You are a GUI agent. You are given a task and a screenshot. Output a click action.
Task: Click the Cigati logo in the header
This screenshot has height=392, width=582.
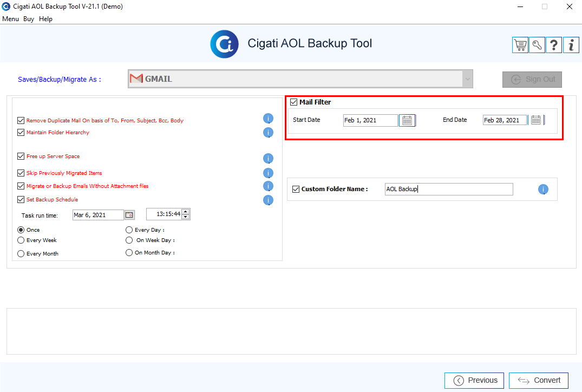(225, 44)
